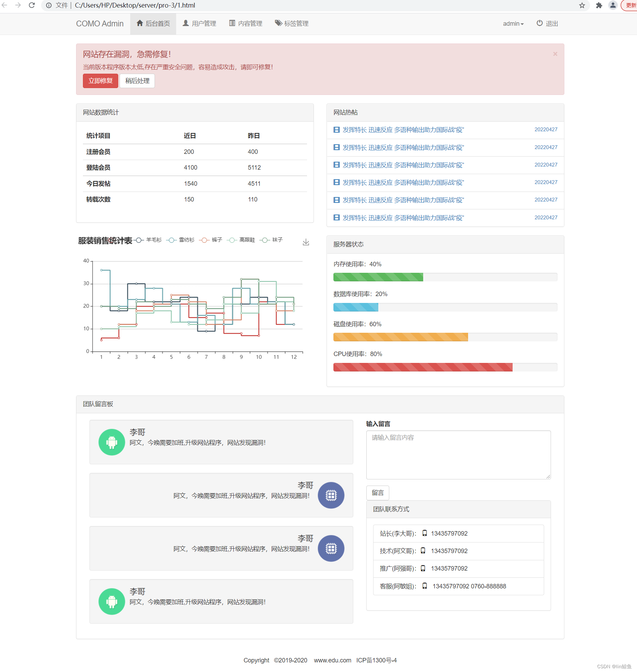637x672 pixels.
Task: Toggle 裤子 series in chart legend
Action: pos(211,240)
